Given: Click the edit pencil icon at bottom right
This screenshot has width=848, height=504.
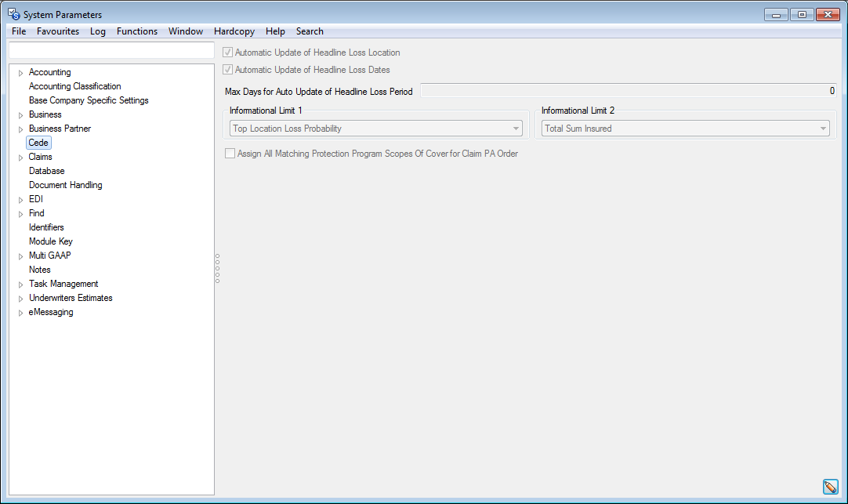Looking at the screenshot, I should click(831, 487).
